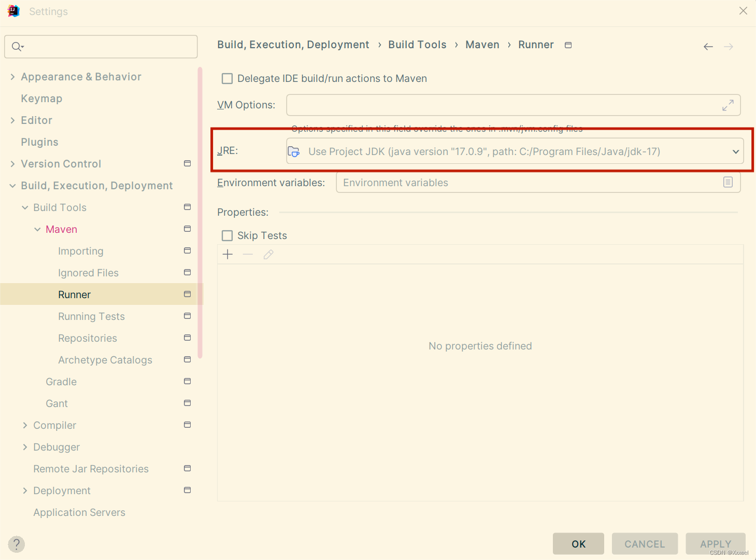Click the Environment variables text field

(x=538, y=183)
